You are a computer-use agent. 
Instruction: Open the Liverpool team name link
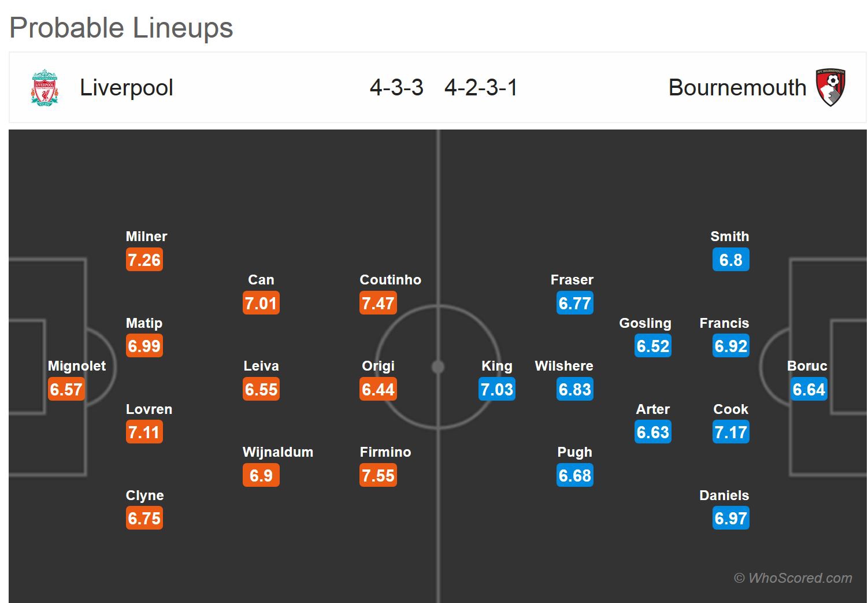coord(127,88)
